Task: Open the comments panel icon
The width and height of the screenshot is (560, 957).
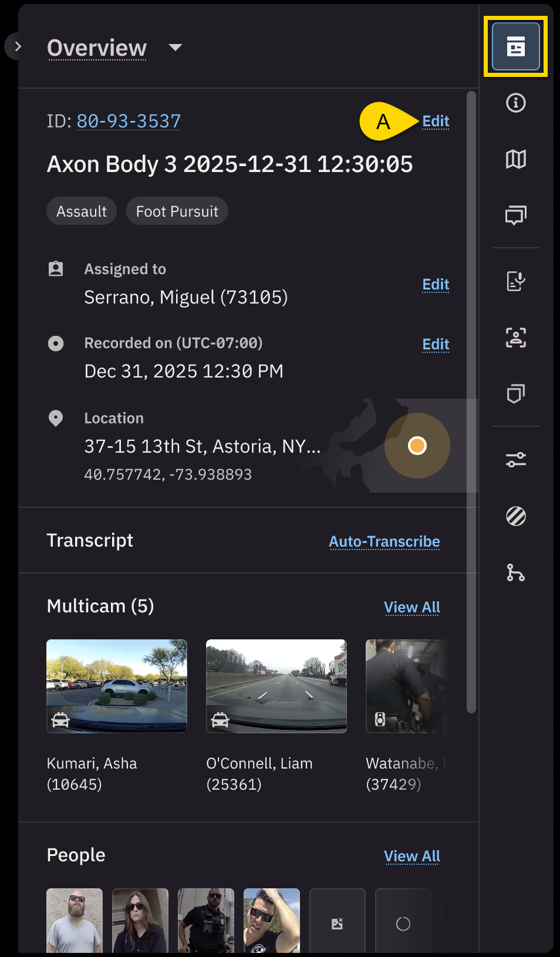Action: pos(515,215)
